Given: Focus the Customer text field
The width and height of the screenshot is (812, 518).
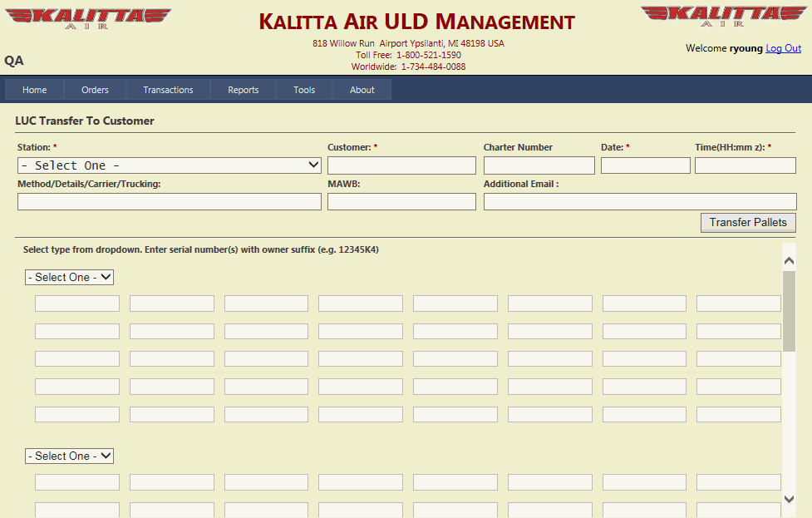Looking at the screenshot, I should [401, 165].
